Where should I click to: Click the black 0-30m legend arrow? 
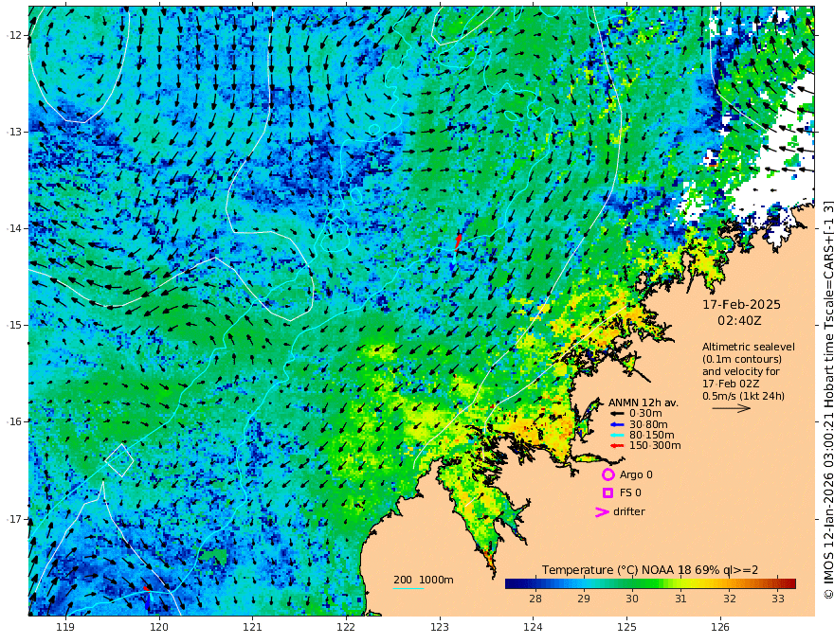(x=616, y=413)
